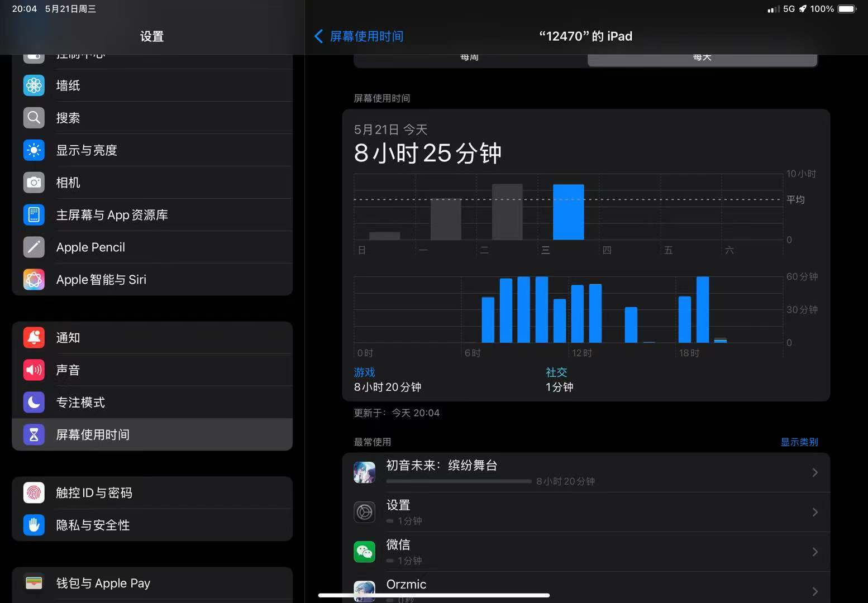Expand Orzmic usage row chevron
This screenshot has width=868, height=603.
(x=815, y=591)
